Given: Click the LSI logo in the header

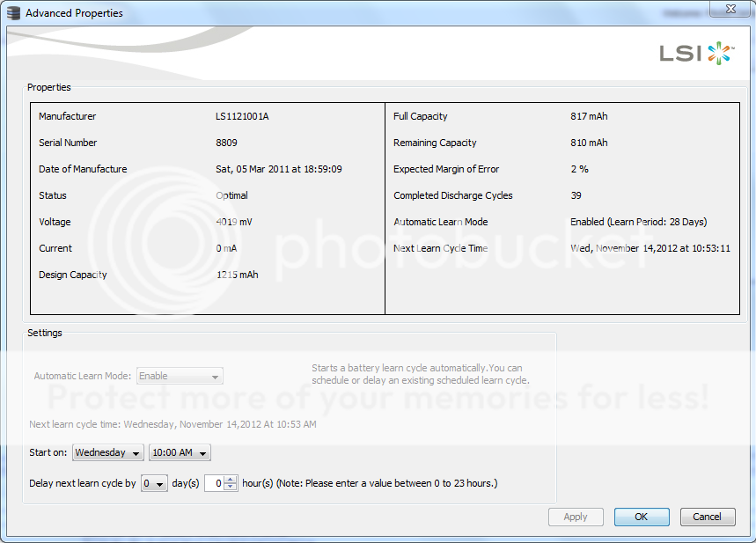Looking at the screenshot, I should (695, 54).
